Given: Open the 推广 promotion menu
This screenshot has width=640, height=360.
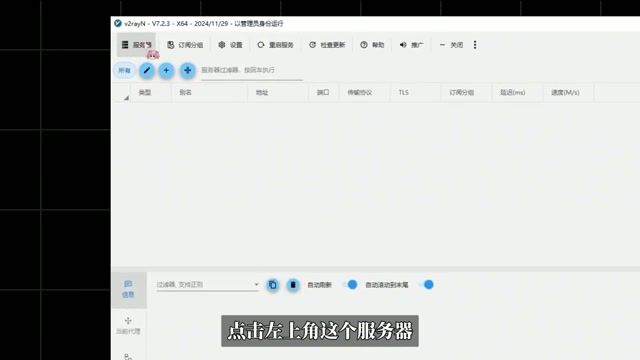Looking at the screenshot, I should coord(411,45).
